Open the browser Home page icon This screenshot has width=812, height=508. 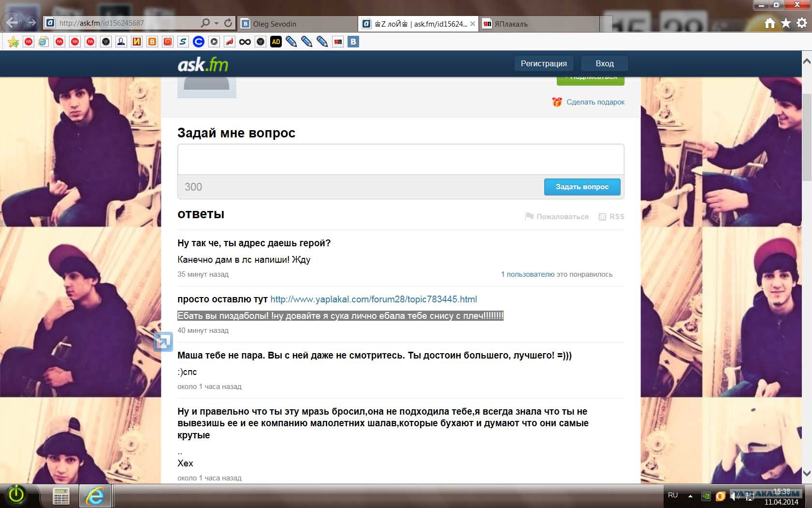[770, 23]
